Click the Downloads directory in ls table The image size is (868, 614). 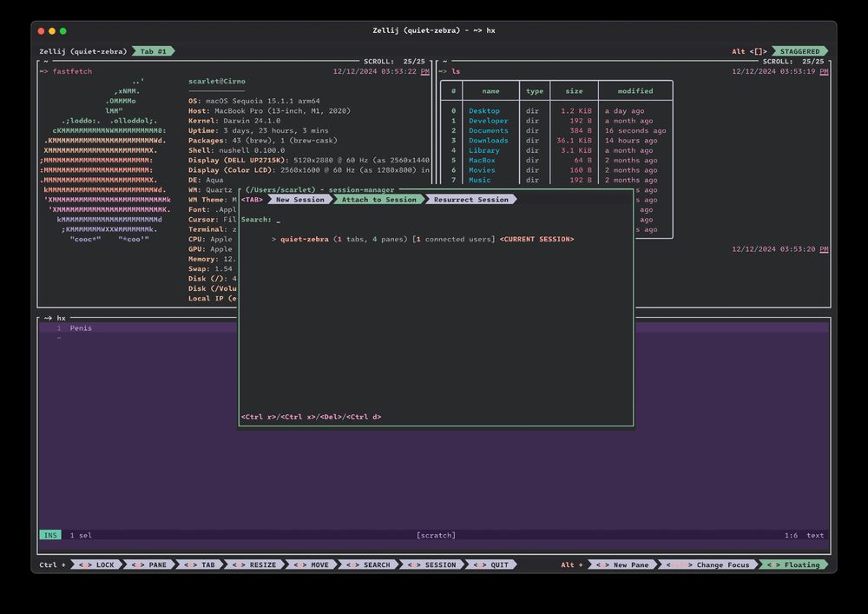click(488, 141)
